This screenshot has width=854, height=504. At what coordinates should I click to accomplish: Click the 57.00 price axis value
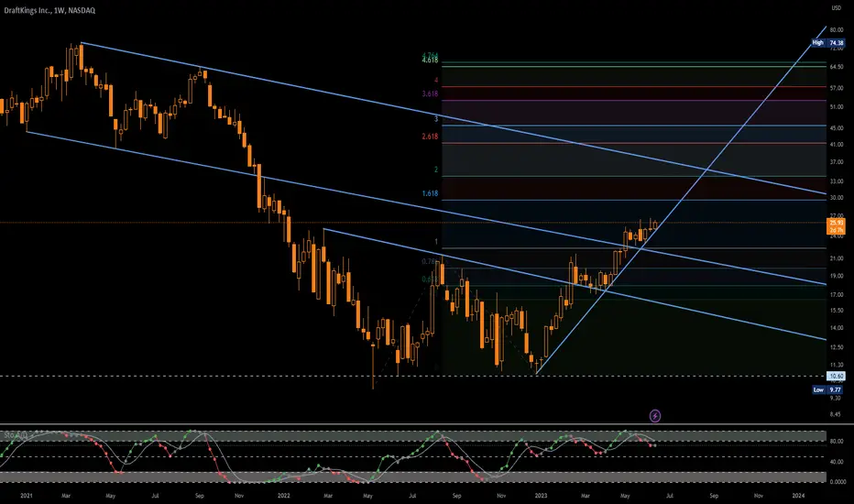click(836, 88)
